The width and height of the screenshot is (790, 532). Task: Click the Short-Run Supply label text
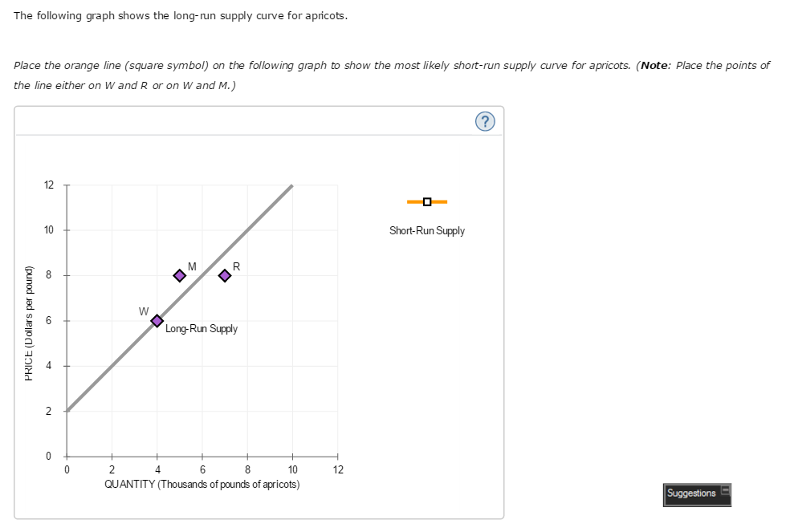point(427,230)
